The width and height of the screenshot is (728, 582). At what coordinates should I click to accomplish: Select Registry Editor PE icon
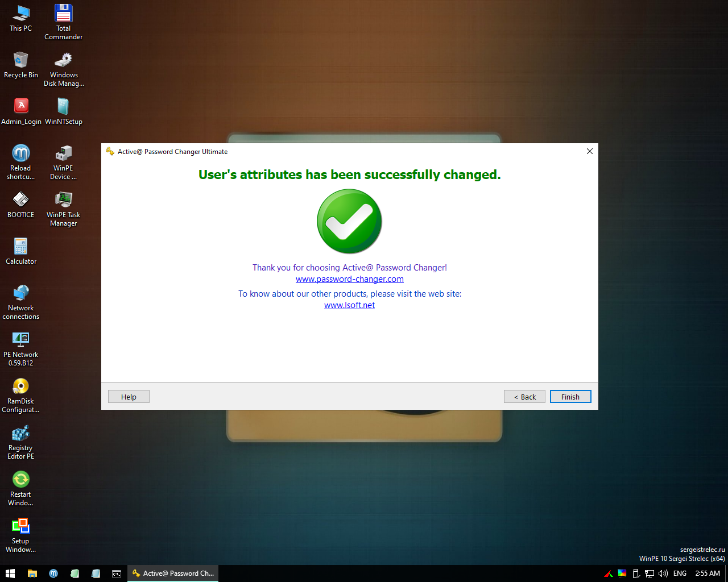click(21, 442)
